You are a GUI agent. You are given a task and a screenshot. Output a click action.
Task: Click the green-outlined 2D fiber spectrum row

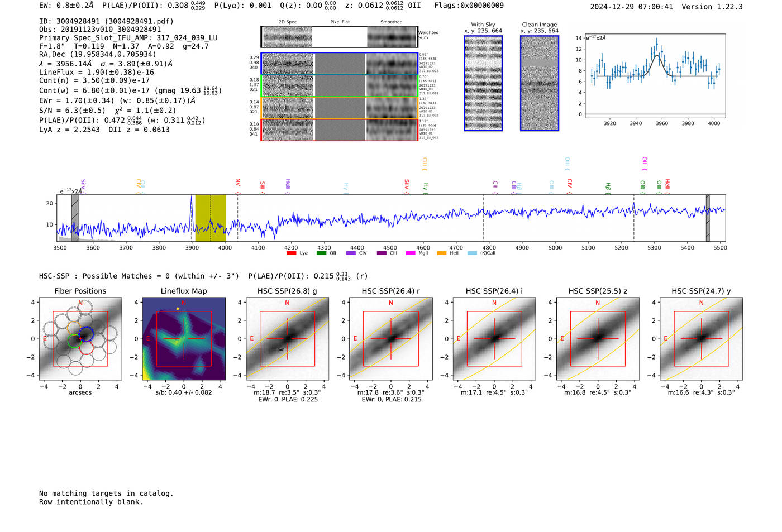(x=340, y=86)
